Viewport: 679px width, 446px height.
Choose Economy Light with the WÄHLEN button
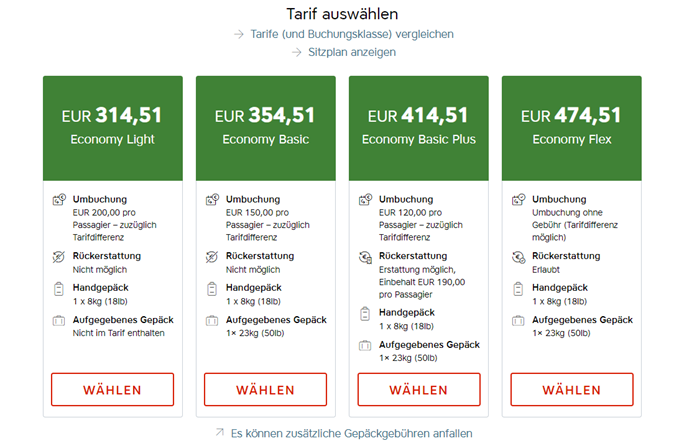pos(113,390)
